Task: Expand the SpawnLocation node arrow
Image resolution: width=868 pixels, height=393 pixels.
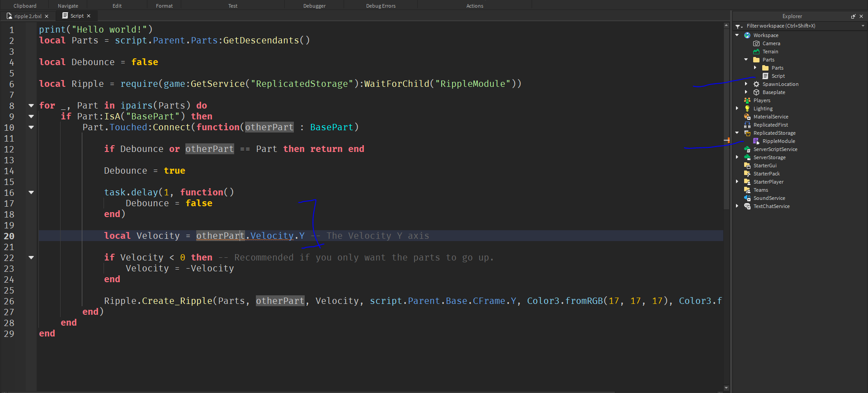Action: [x=746, y=84]
